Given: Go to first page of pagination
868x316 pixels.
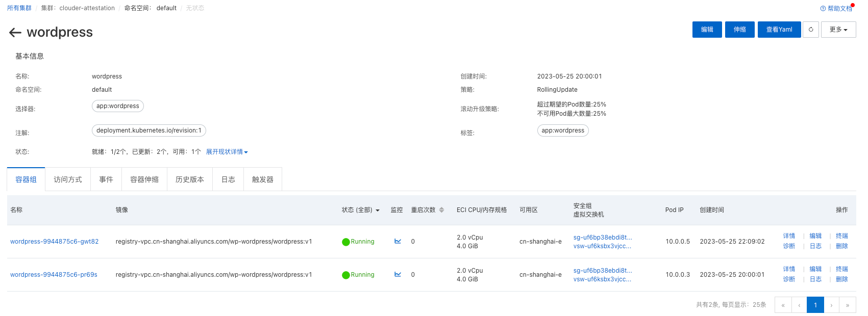Looking at the screenshot, I should tap(783, 305).
